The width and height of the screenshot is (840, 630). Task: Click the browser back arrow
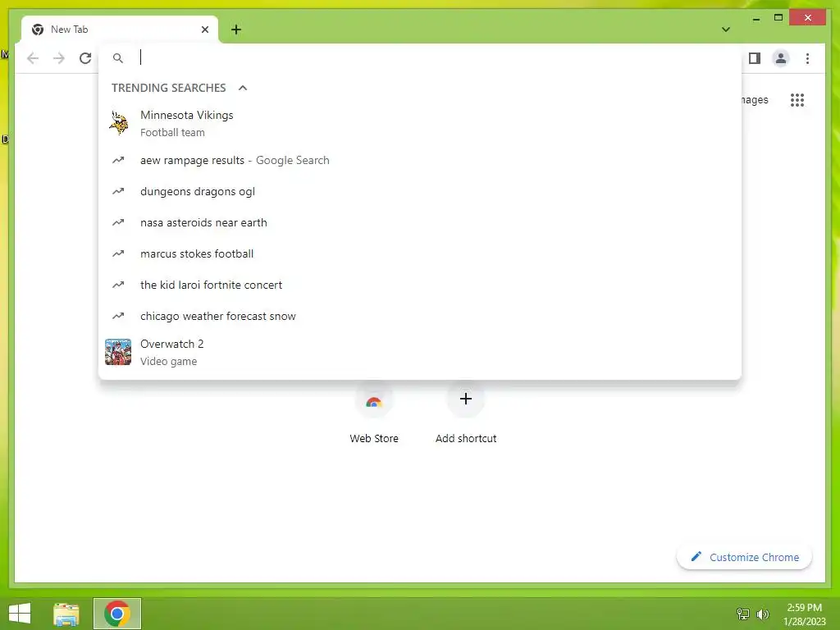pyautogui.click(x=33, y=58)
